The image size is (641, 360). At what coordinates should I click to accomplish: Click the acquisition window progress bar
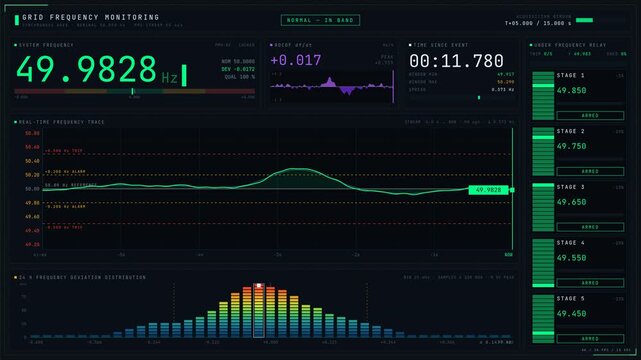(x=601, y=20)
